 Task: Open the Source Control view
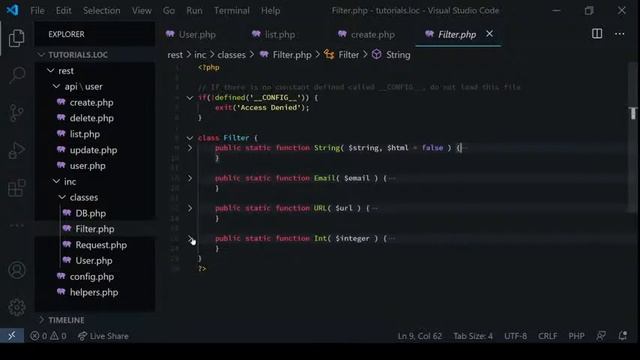coord(16,113)
